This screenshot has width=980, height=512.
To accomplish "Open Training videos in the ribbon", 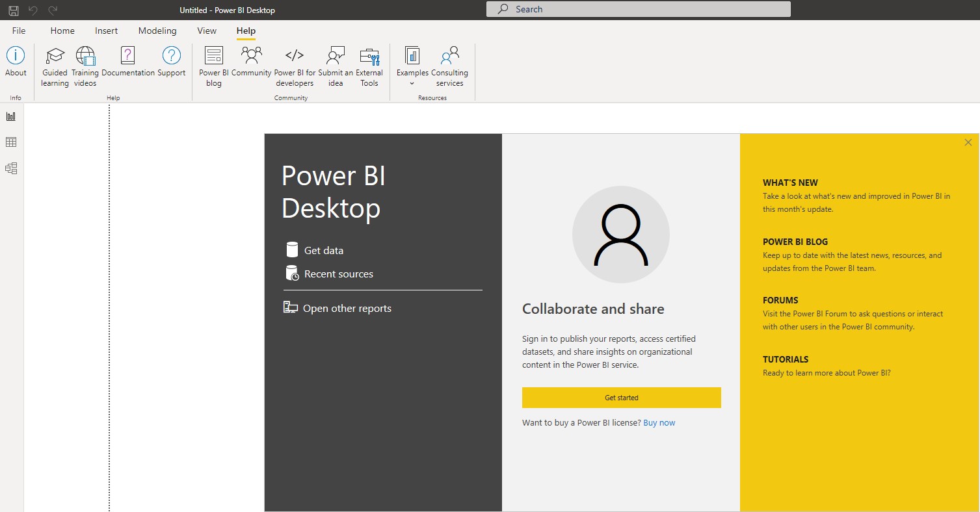I will click(x=85, y=56).
